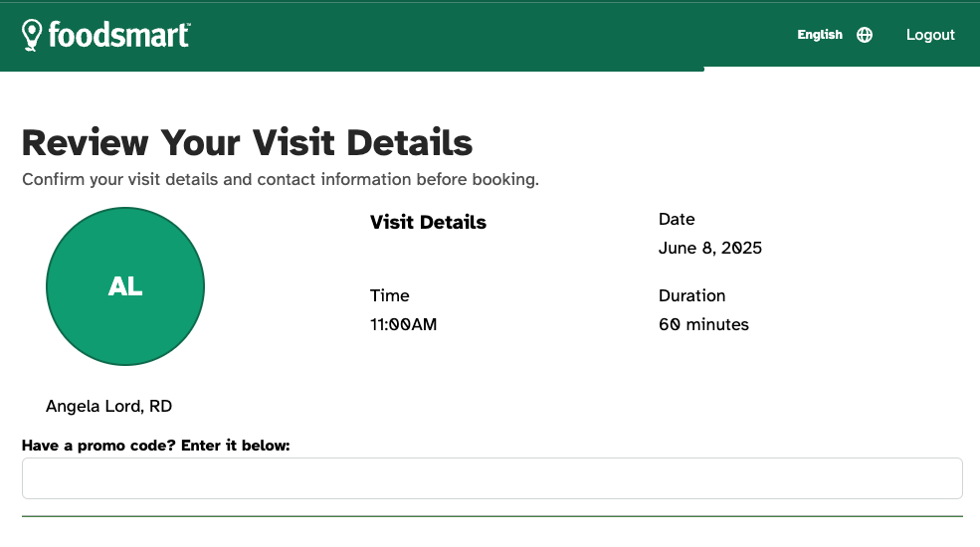Click the 60 minutes duration value

click(x=703, y=325)
